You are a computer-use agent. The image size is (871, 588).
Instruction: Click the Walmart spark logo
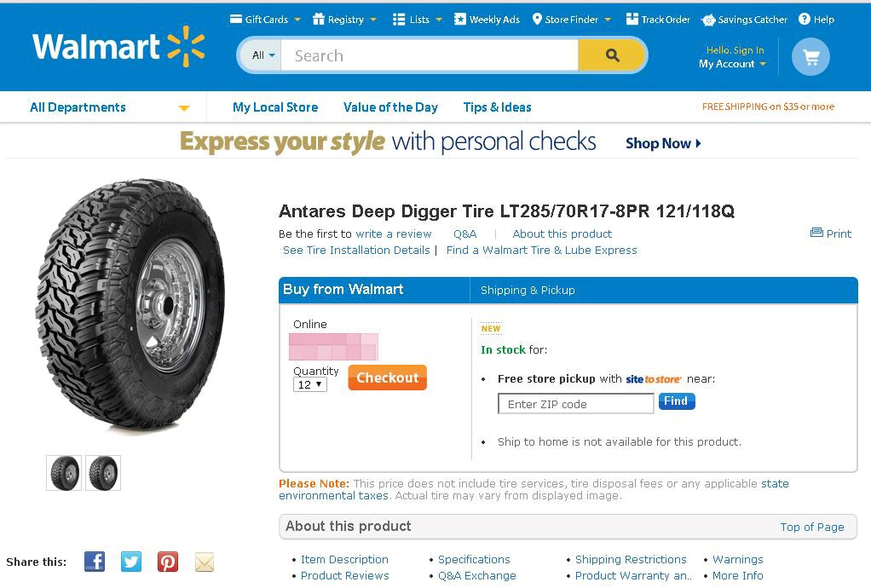(186, 46)
